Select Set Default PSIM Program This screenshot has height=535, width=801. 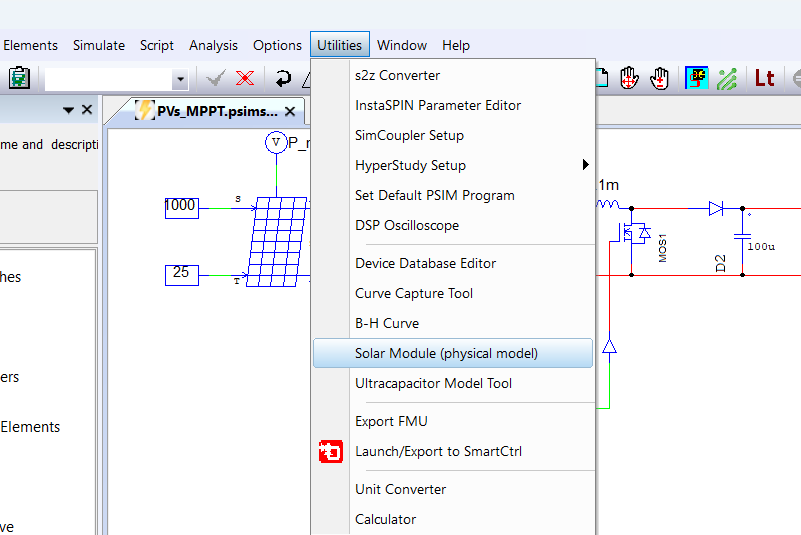(x=454, y=195)
